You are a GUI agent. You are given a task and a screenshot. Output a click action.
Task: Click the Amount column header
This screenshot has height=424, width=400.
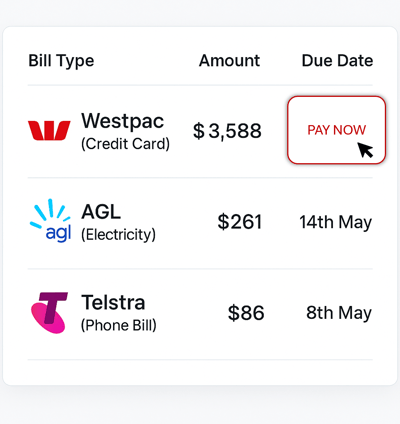click(x=229, y=61)
